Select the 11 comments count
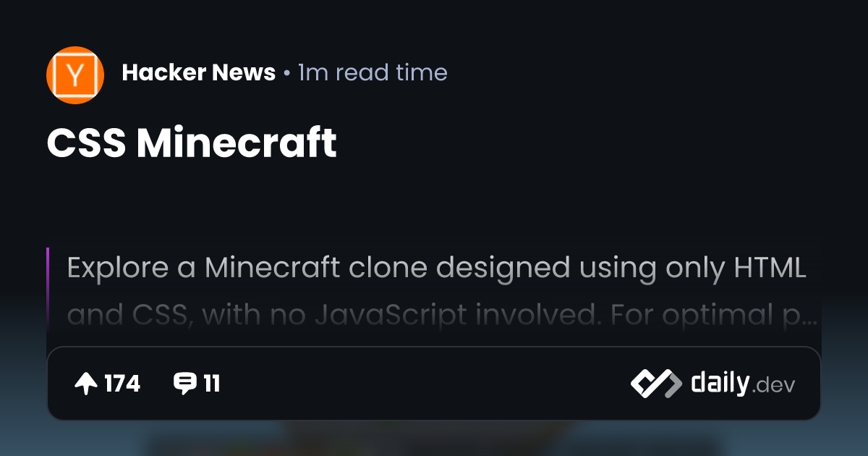 [x=211, y=384]
